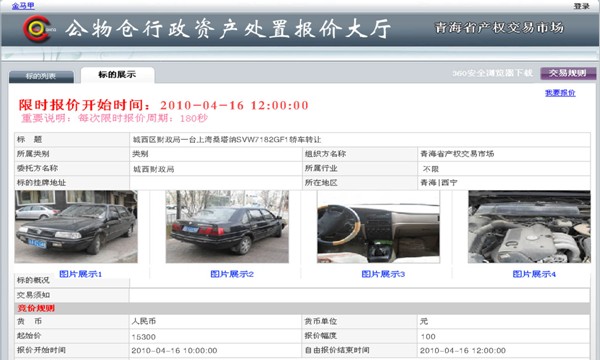The height and width of the screenshot is (360, 600).
Task: Click the 公物仓行政资产处置报价大厅 banner title
Action: click(x=228, y=29)
